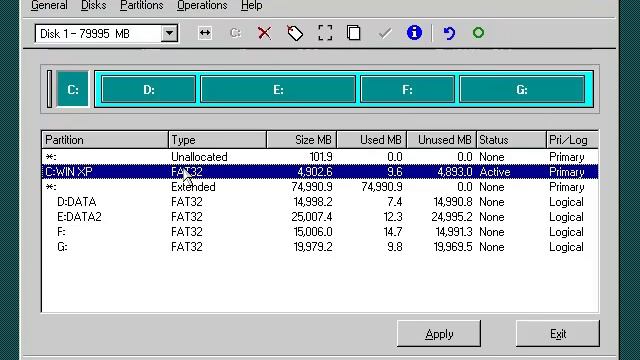The height and width of the screenshot is (360, 640).
Task: Open the Partitions menu
Action: click(x=141, y=6)
